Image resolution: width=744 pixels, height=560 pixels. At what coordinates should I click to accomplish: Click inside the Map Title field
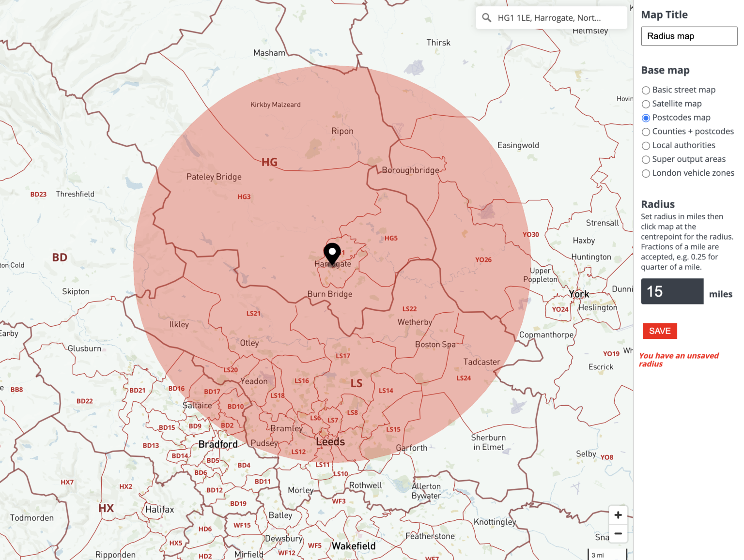(688, 36)
